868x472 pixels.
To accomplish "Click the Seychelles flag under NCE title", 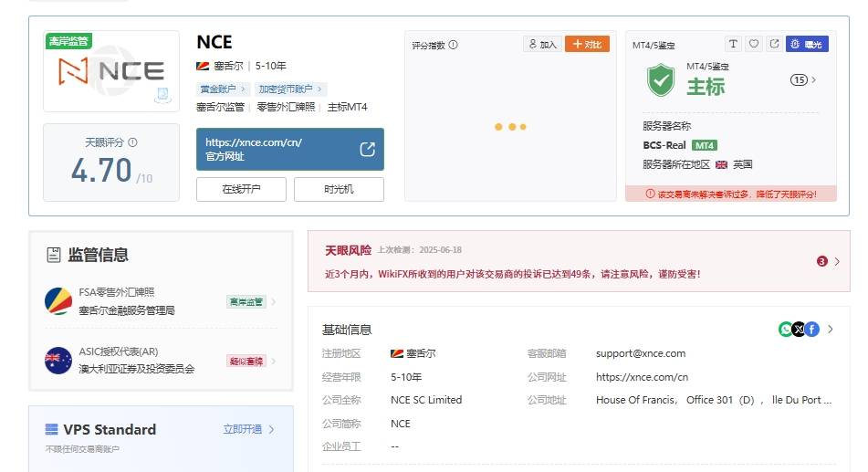I will point(203,66).
